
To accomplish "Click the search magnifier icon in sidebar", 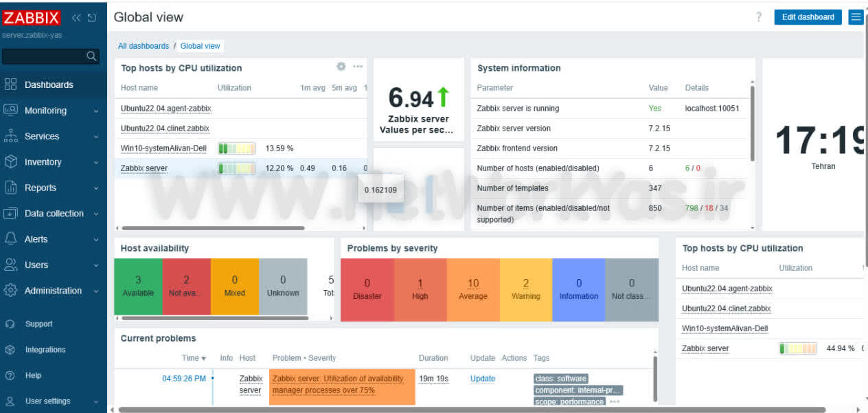I will 91,56.
